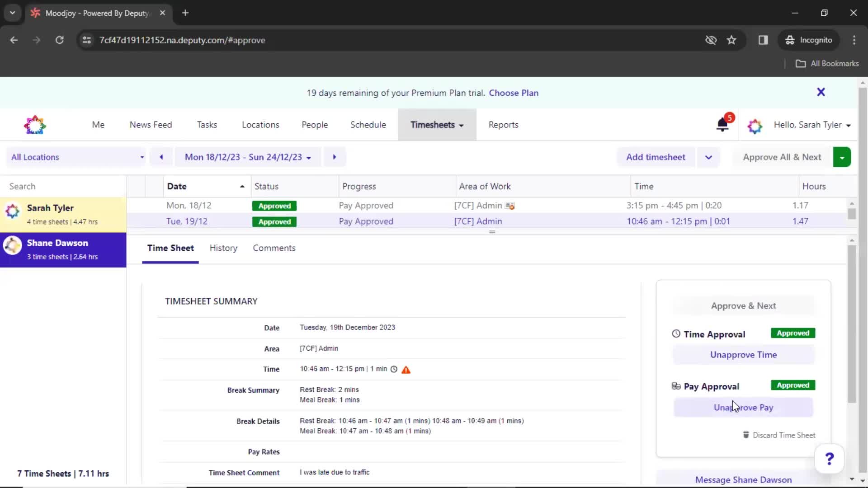Click the Deputy logo/home icon
This screenshot has width=868, height=488.
pos(34,125)
